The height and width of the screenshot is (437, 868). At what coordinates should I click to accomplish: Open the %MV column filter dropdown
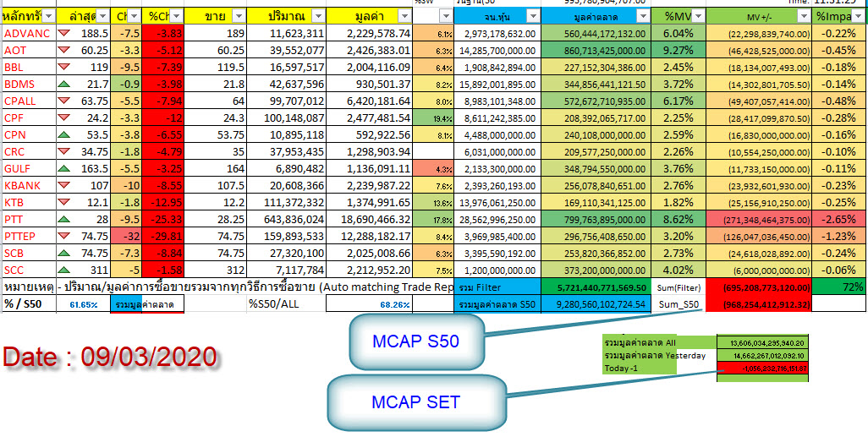point(699,16)
